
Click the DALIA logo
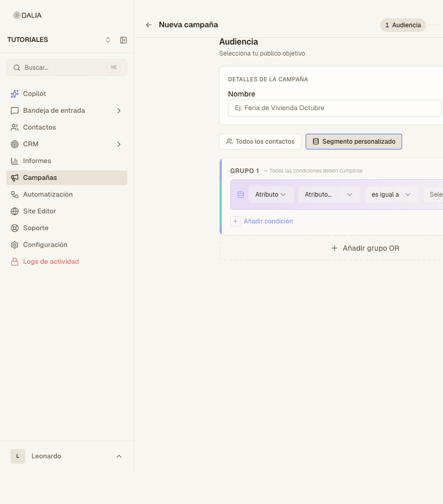coord(27,15)
